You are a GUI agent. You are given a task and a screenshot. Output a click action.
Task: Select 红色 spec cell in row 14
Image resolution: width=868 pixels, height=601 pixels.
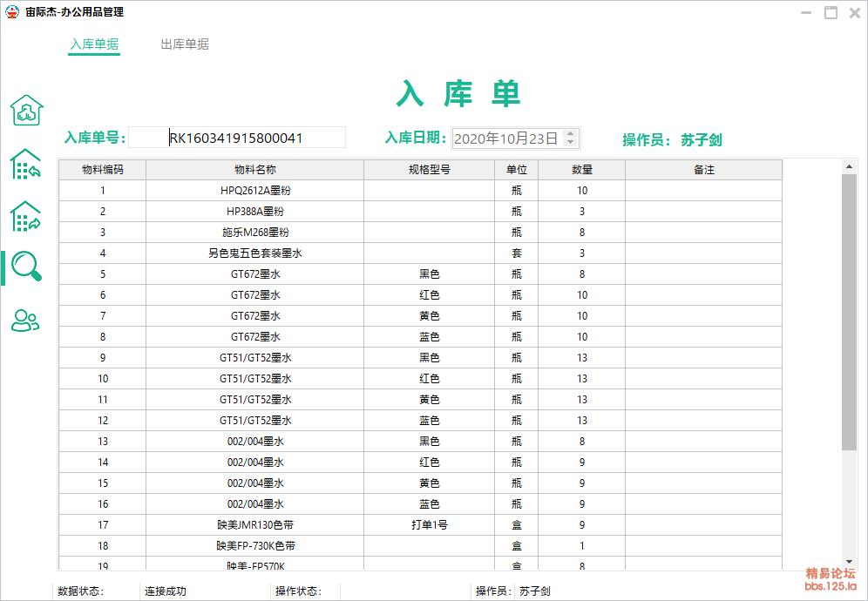point(429,463)
